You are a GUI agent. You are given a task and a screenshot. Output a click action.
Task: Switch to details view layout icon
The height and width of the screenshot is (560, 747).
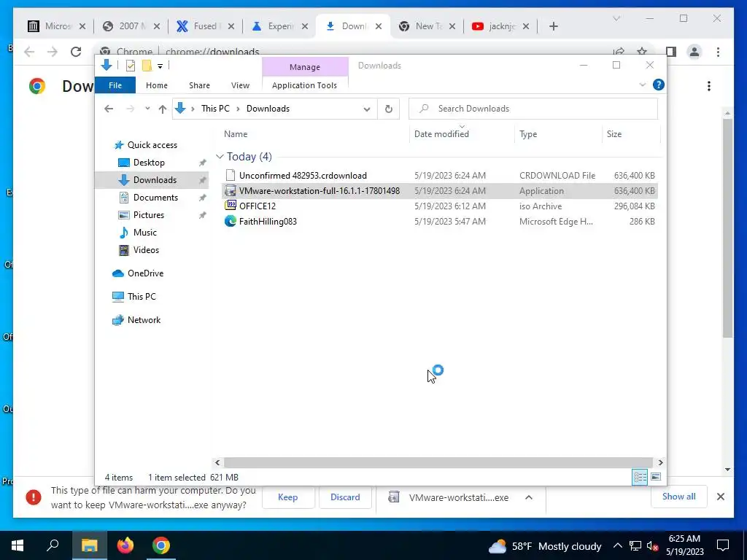[x=640, y=477]
